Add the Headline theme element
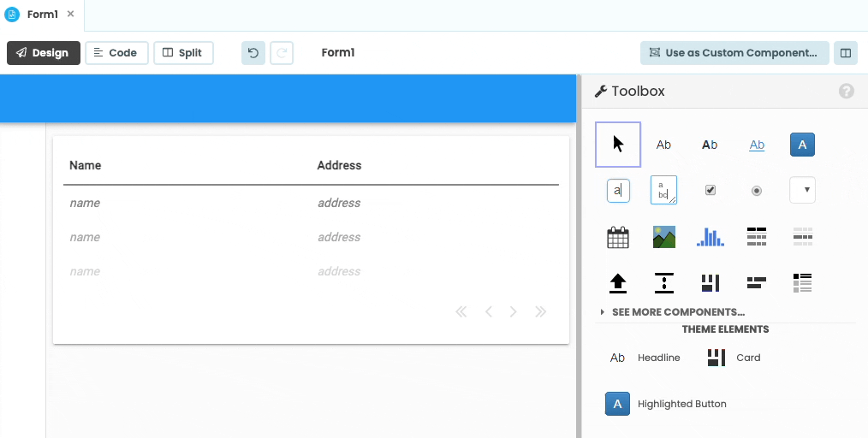 tap(645, 358)
